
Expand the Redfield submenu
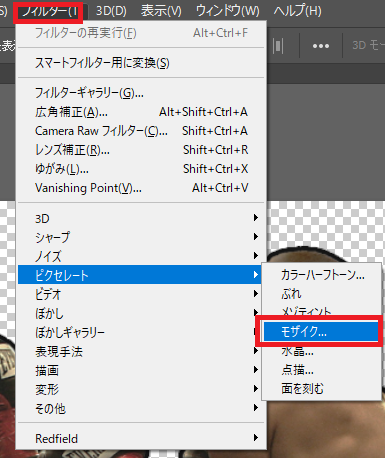(x=141, y=438)
